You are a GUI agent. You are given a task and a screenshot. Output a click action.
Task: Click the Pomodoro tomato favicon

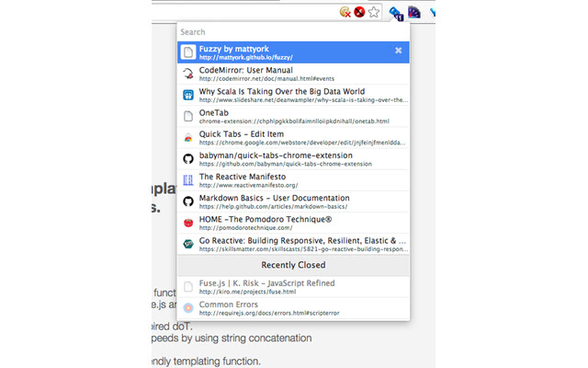[x=188, y=223]
